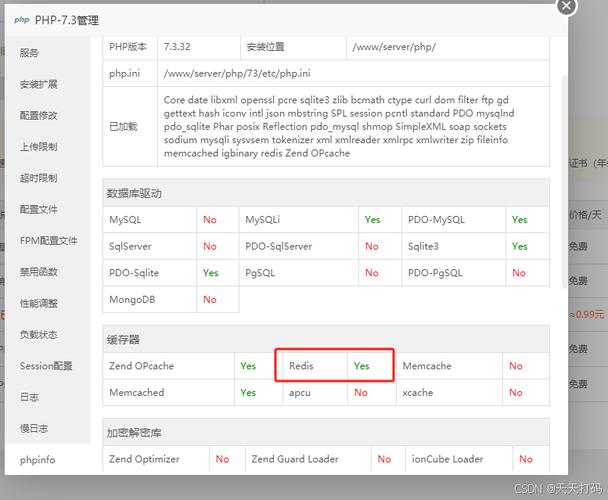
Task: Click the 缓存器 section header
Action: (326, 339)
